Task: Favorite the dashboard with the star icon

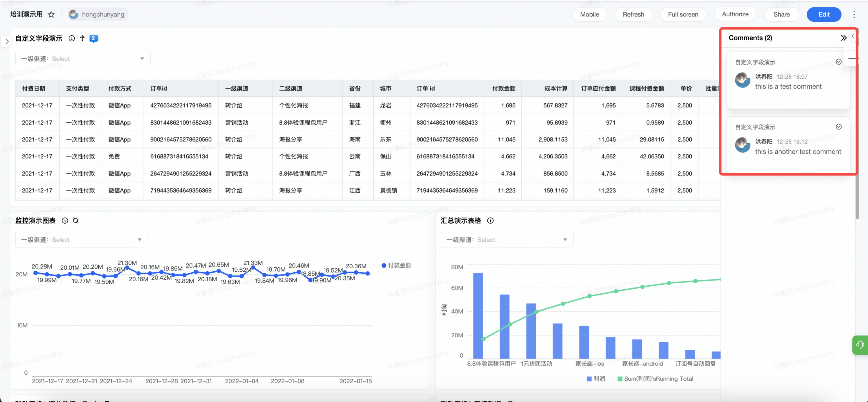Action: [x=51, y=14]
